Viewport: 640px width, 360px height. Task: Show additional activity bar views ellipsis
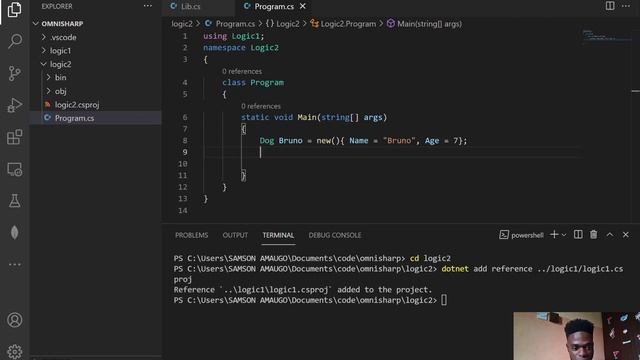tap(15, 264)
